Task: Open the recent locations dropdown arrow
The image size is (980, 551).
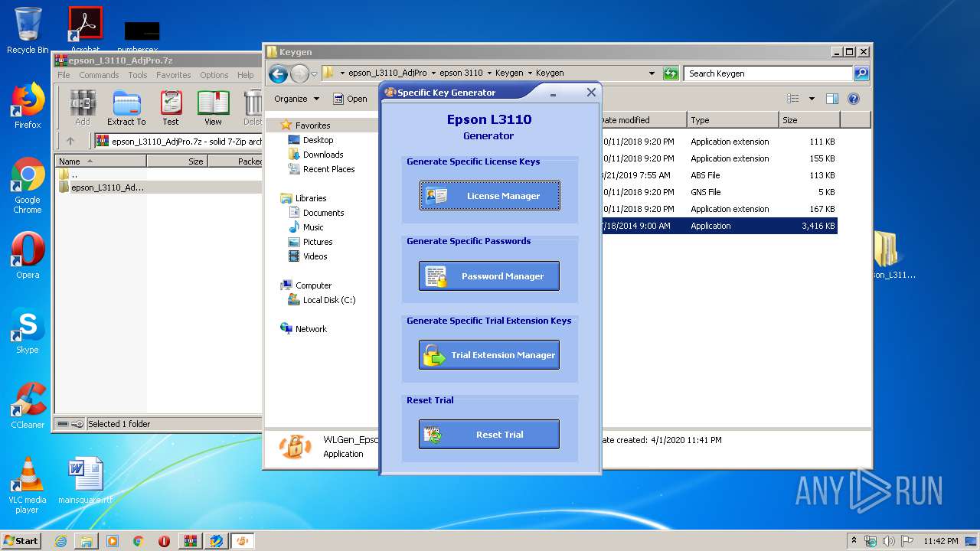Action: coord(314,74)
